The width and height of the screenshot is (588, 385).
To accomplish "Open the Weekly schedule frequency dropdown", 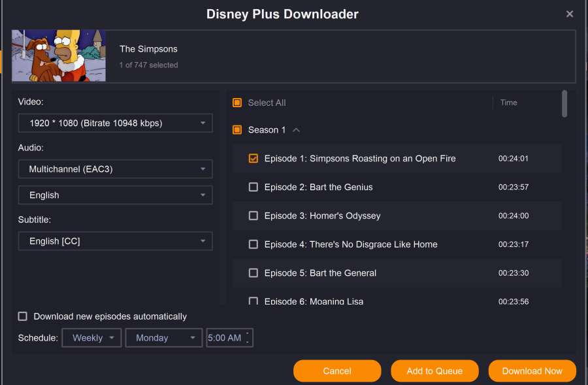I will (x=91, y=338).
